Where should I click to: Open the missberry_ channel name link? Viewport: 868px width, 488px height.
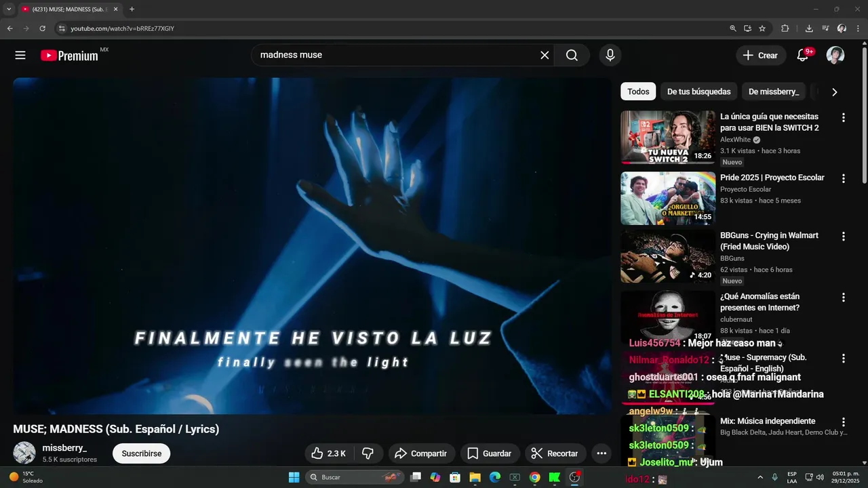click(x=64, y=448)
